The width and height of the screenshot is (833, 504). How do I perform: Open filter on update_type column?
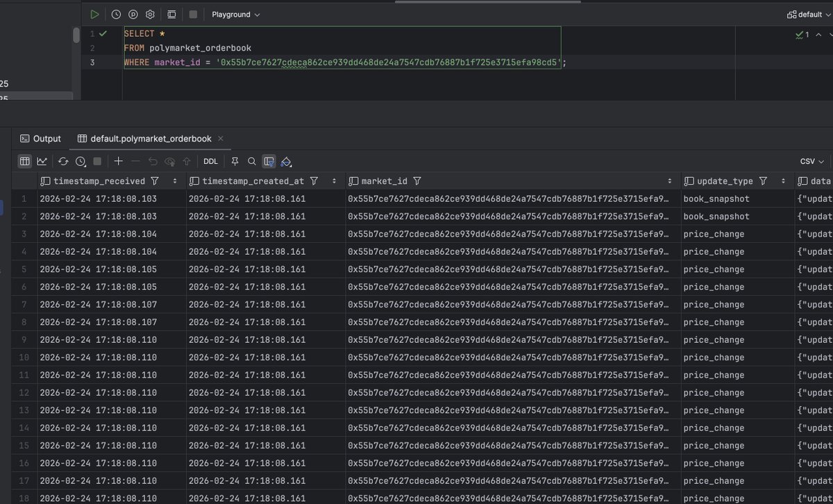tap(763, 181)
